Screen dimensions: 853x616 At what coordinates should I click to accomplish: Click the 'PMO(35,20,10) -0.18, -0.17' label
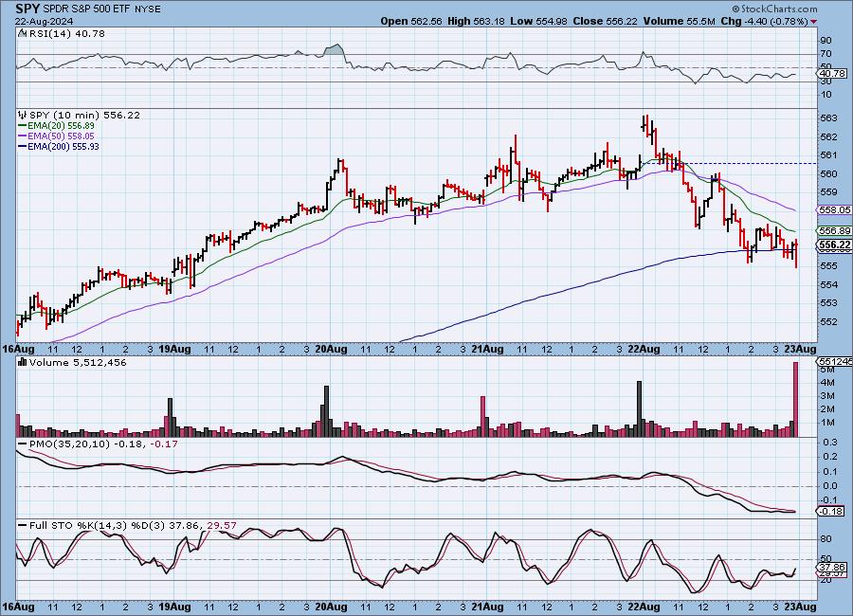[x=103, y=444]
